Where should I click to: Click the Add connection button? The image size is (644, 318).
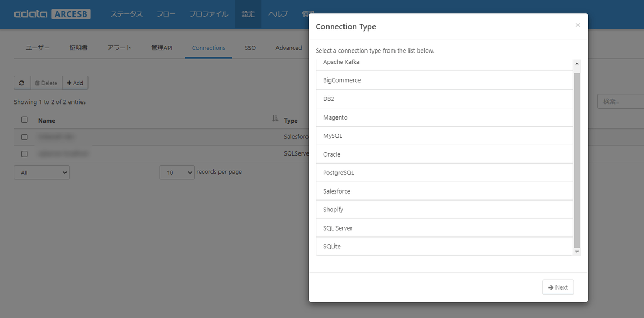(x=75, y=83)
